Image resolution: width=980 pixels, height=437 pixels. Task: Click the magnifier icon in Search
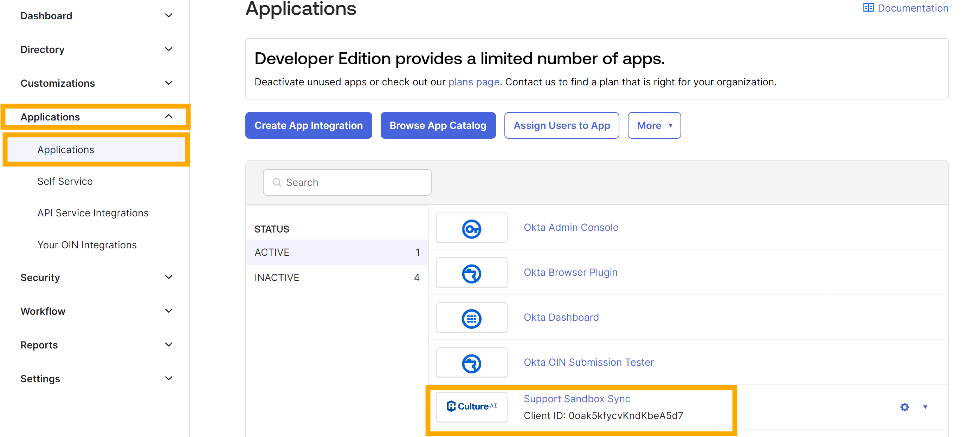(277, 183)
